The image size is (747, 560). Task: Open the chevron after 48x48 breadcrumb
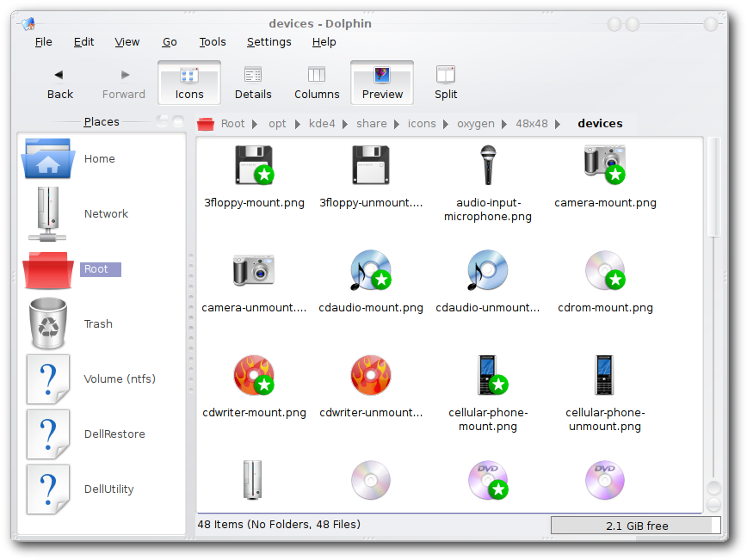pos(559,123)
